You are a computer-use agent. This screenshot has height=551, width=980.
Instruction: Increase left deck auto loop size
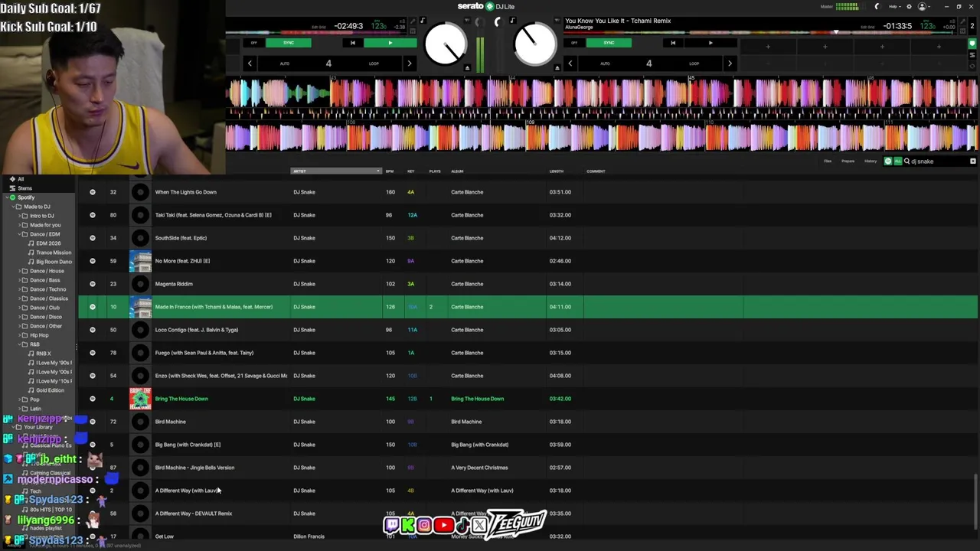(409, 64)
